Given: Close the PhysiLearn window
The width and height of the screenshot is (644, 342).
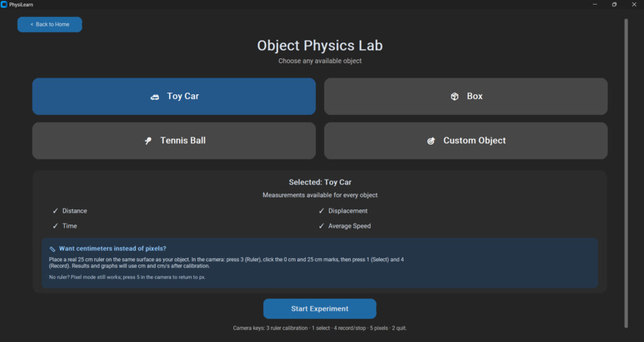Looking at the screenshot, I should (634, 5).
